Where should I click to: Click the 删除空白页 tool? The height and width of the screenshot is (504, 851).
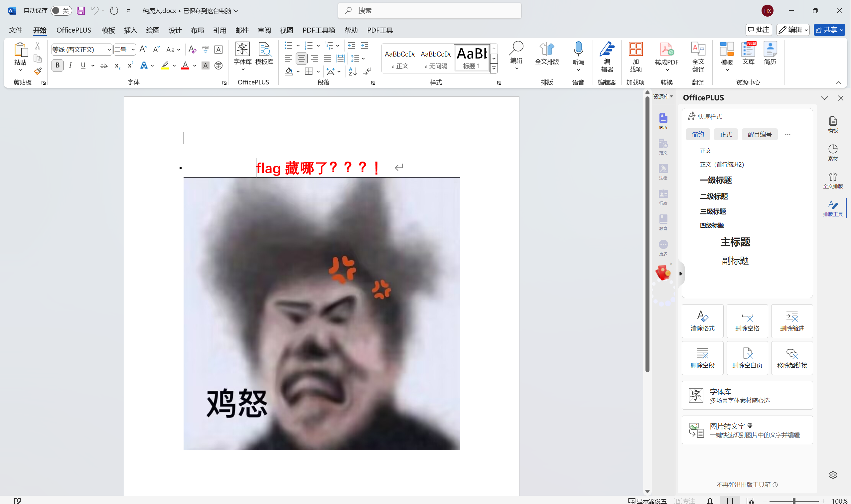[747, 358]
